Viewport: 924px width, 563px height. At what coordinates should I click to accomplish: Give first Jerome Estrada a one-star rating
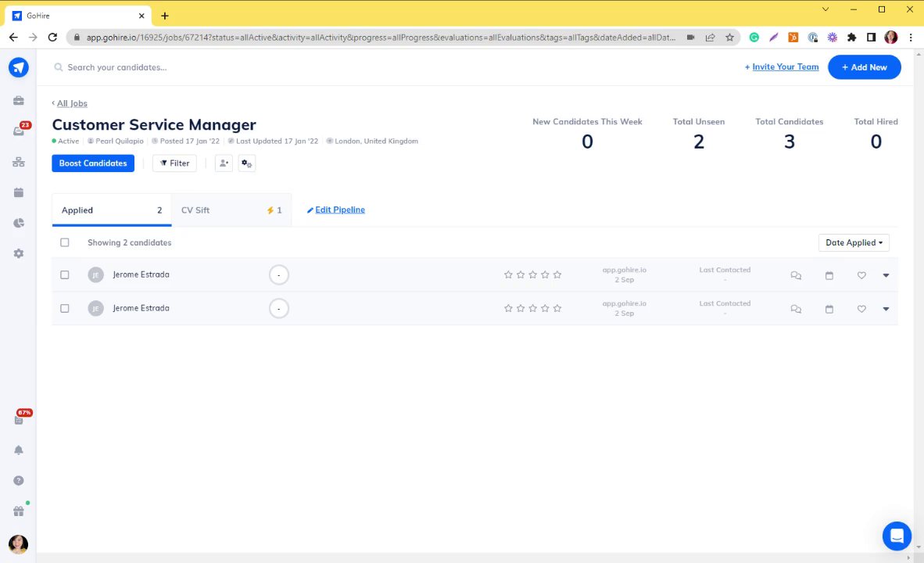click(x=509, y=274)
